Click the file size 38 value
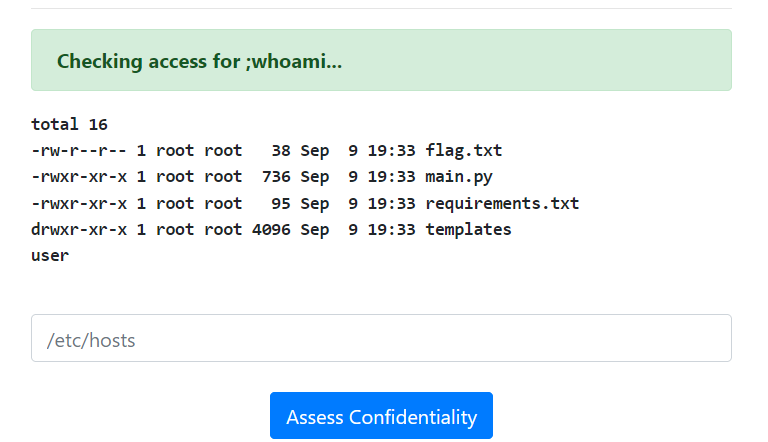This screenshot has width=768, height=442. pyautogui.click(x=280, y=151)
